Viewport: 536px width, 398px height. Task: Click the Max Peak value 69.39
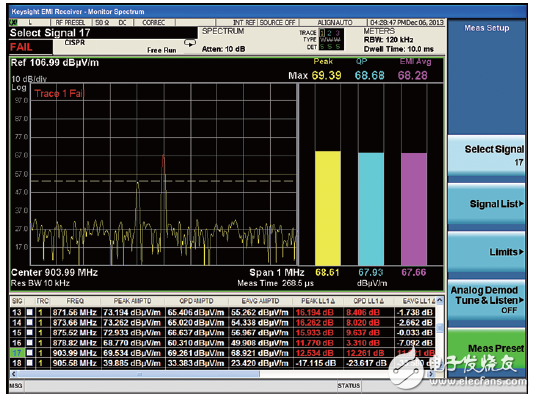326,76
